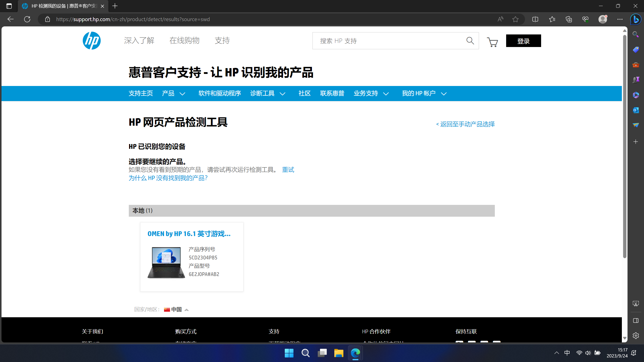
Task: Open Outlook in Edge sidebar
Action: pos(636,110)
